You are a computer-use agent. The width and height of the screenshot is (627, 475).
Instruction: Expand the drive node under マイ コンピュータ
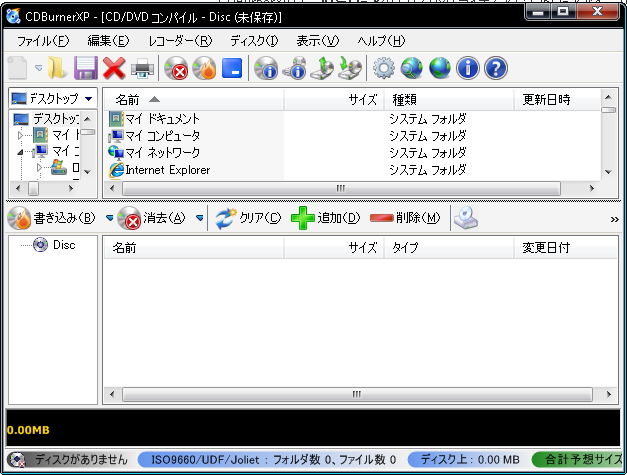pos(39,168)
